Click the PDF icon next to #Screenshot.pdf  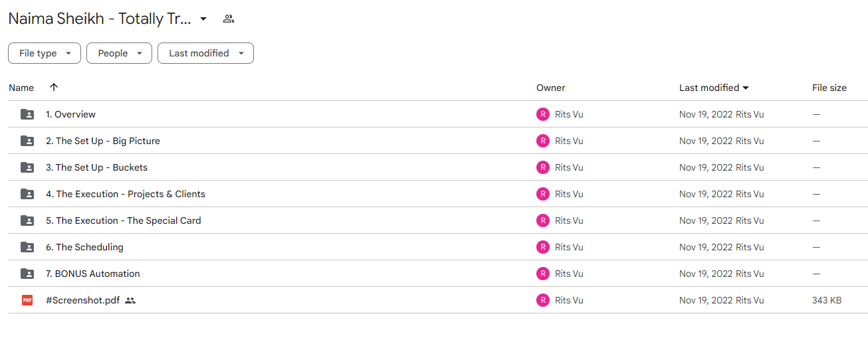point(27,300)
